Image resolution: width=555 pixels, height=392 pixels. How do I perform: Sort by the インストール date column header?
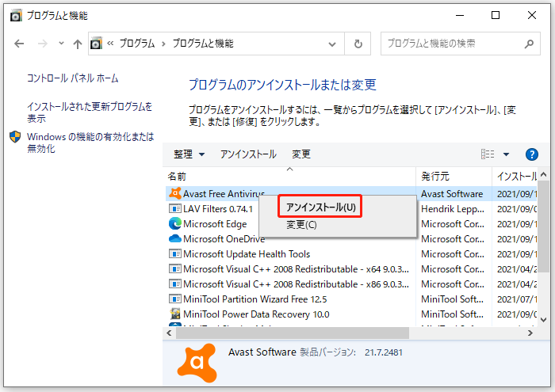point(515,176)
